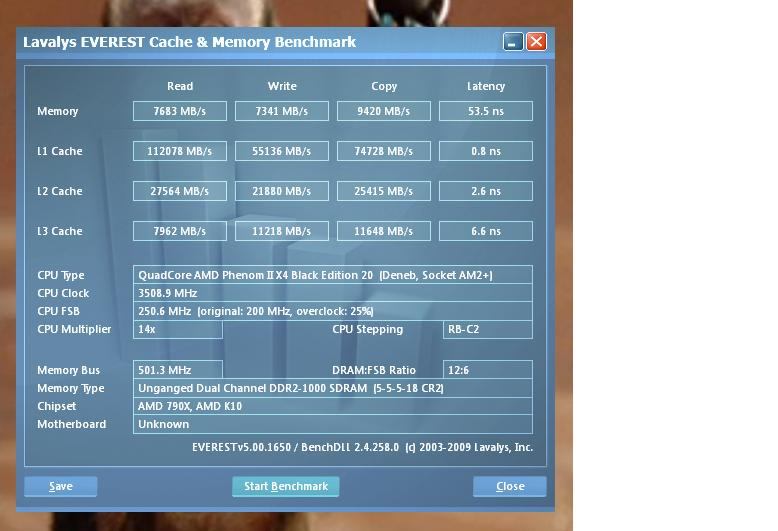Click the Motherboard field showing Unknown
The width and height of the screenshot is (778, 531).
(333, 424)
